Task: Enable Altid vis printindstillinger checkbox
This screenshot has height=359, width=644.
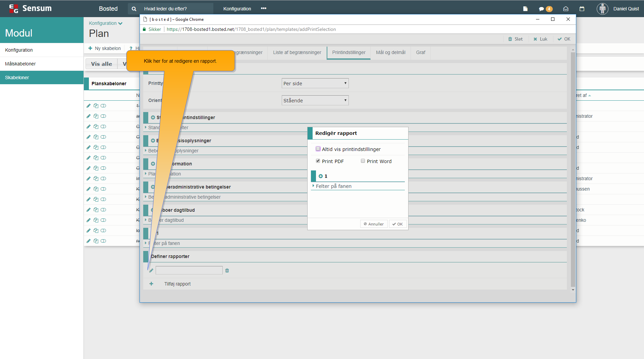Action: pos(318,149)
